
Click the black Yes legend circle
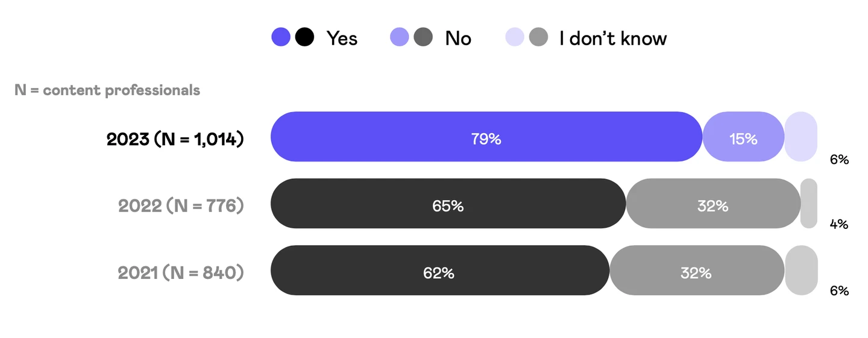point(304,38)
